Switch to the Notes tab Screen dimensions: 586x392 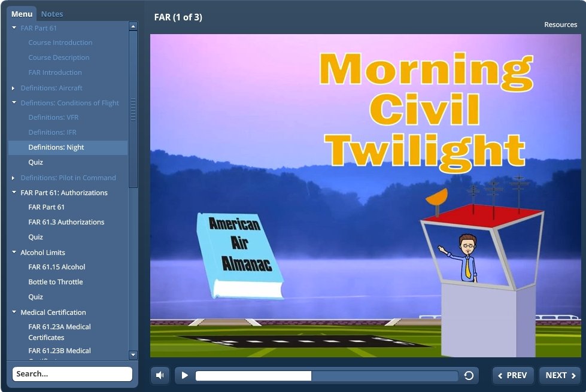[x=52, y=14]
